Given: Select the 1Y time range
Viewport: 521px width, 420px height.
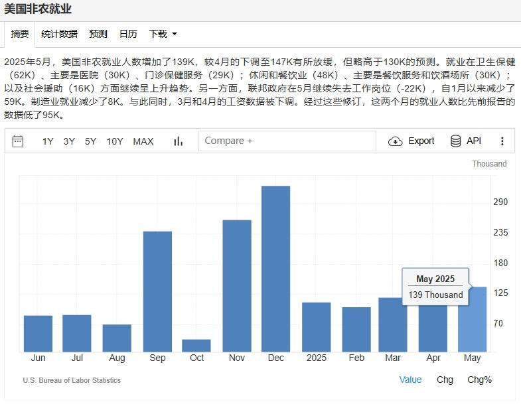Looking at the screenshot, I should tap(48, 141).
